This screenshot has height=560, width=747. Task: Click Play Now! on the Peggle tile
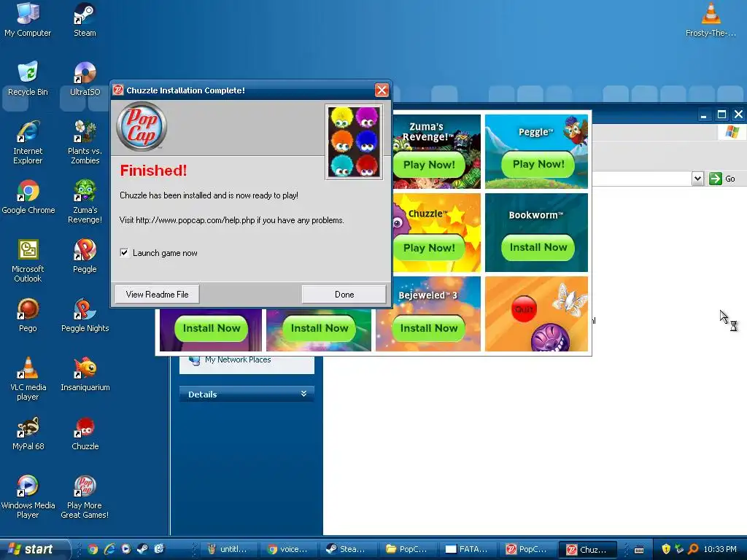coord(538,164)
